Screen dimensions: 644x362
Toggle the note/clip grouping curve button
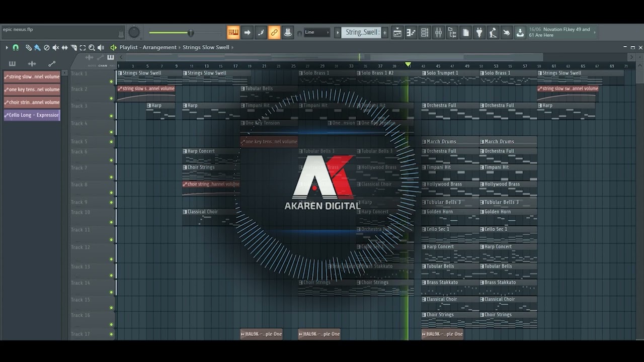[x=261, y=33]
